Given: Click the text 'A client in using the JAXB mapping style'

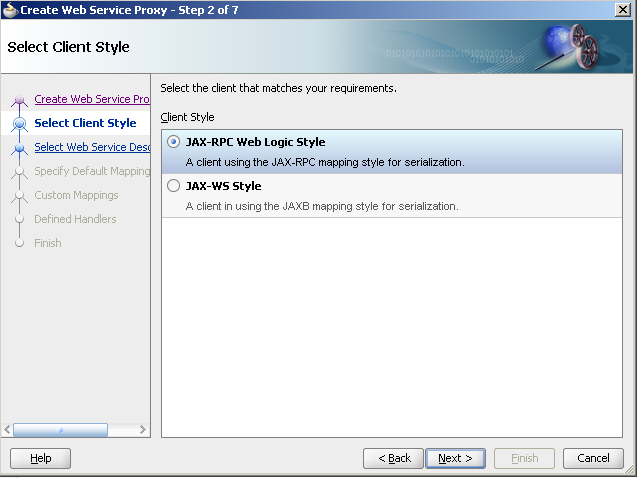Looking at the screenshot, I should (282, 206).
